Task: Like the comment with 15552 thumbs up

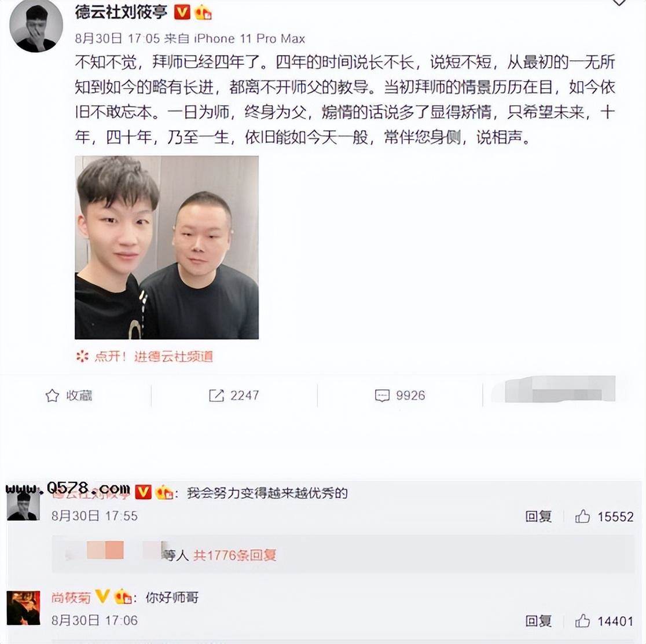Action: pos(582,516)
